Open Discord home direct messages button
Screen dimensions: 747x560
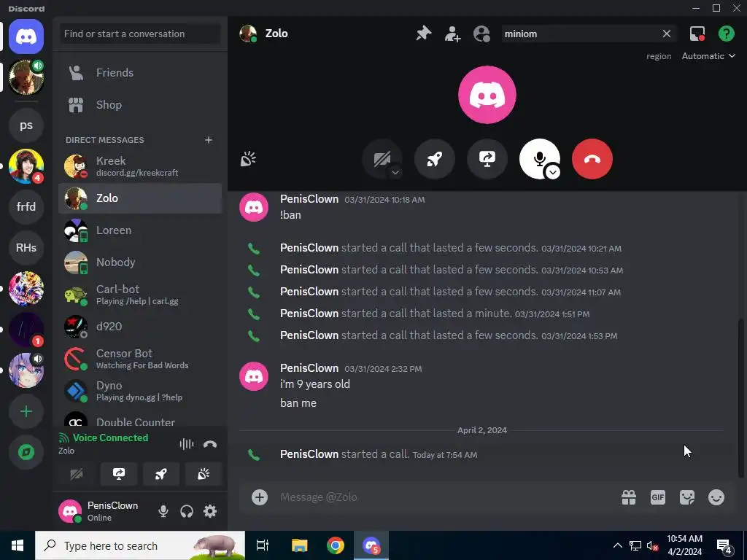tap(26, 36)
